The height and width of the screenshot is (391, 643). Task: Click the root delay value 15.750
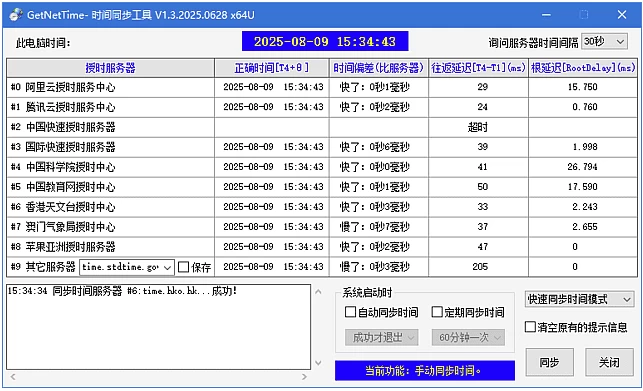[x=583, y=87]
